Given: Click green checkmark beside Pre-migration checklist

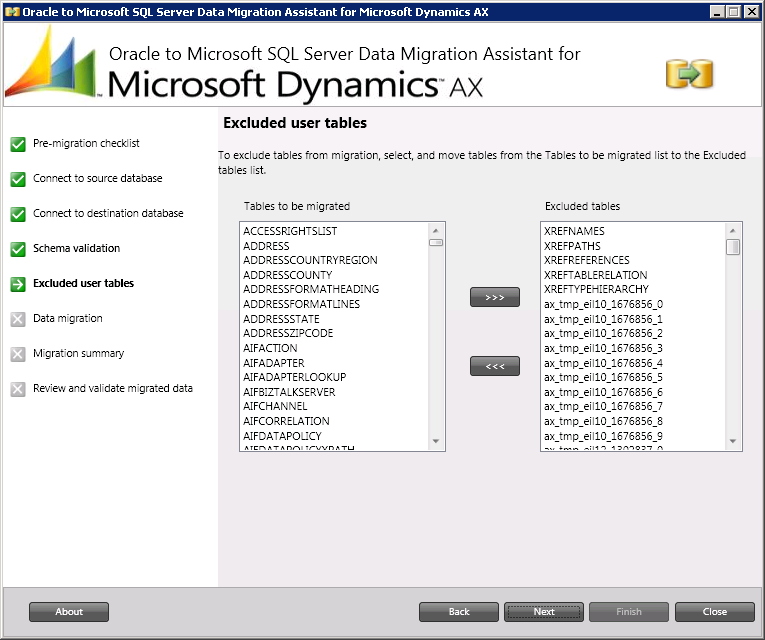Looking at the screenshot, I should point(18,144).
